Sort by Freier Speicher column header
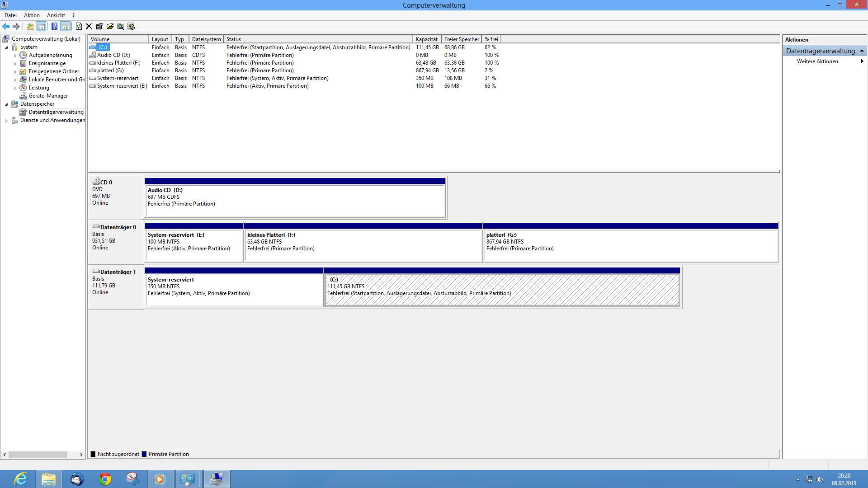868x488 pixels. (461, 39)
